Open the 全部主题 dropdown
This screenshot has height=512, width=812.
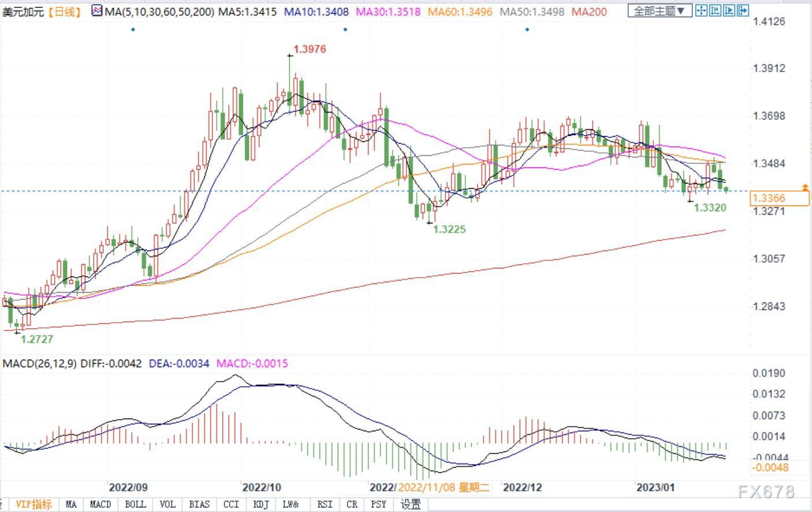pyautogui.click(x=660, y=10)
